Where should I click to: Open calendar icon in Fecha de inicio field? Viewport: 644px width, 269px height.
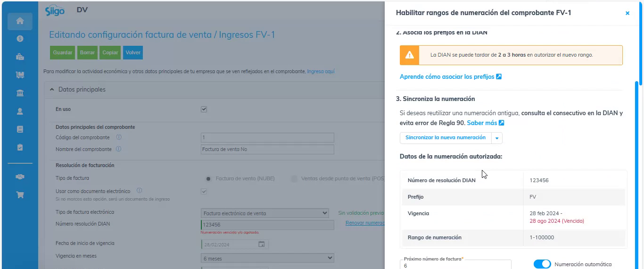click(262, 244)
